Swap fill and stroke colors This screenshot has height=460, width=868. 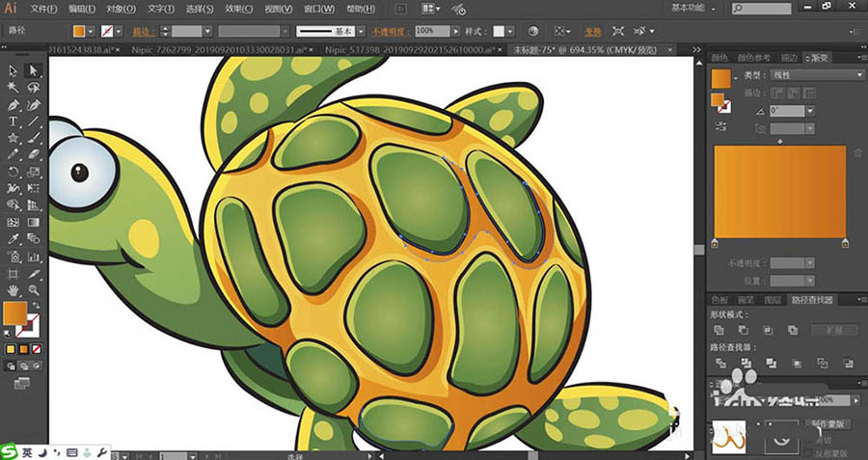point(37,306)
